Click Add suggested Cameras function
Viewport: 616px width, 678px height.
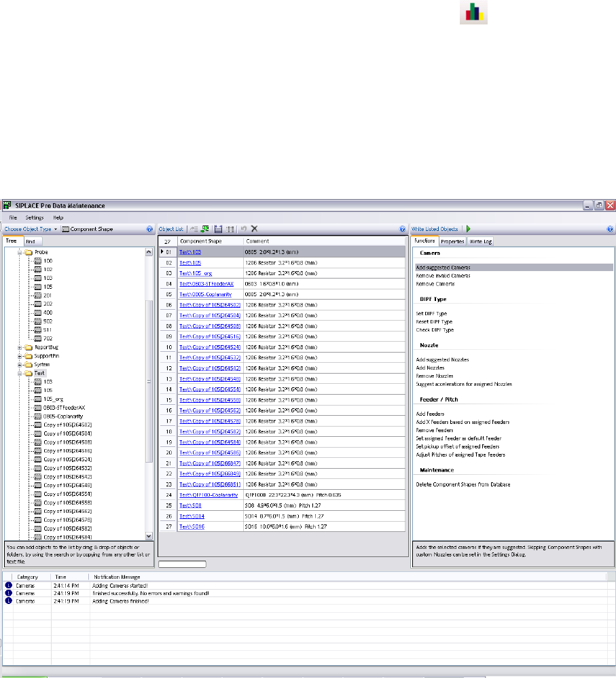(443, 268)
